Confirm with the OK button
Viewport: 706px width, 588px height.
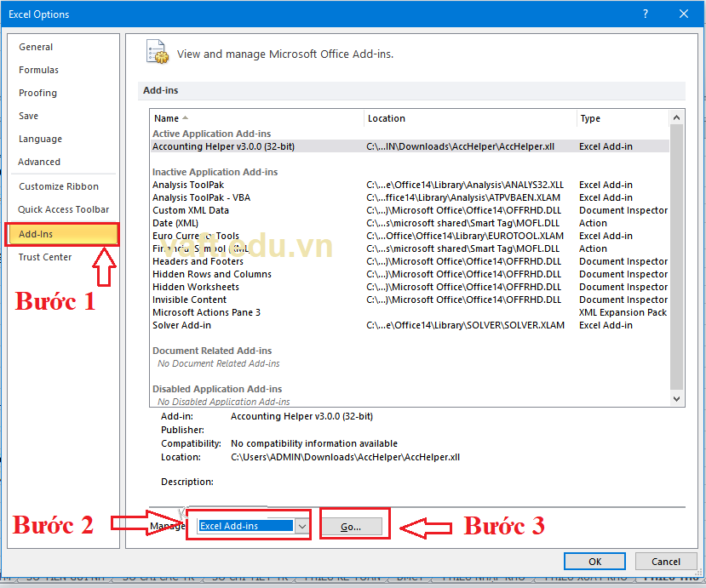click(x=594, y=562)
